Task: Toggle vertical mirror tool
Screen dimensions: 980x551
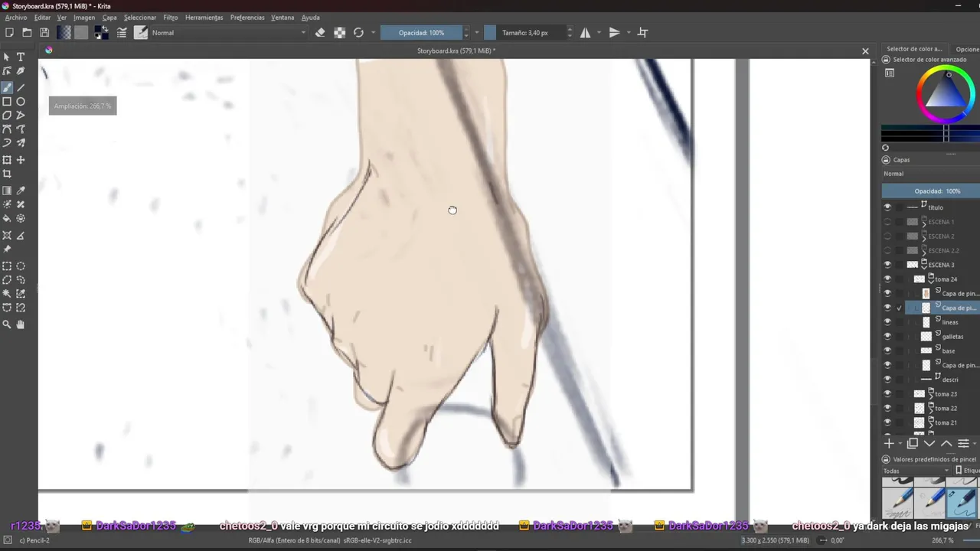Action: point(614,33)
